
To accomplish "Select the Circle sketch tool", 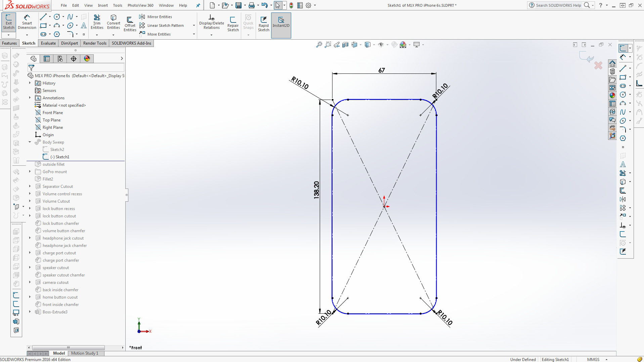I will [57, 17].
